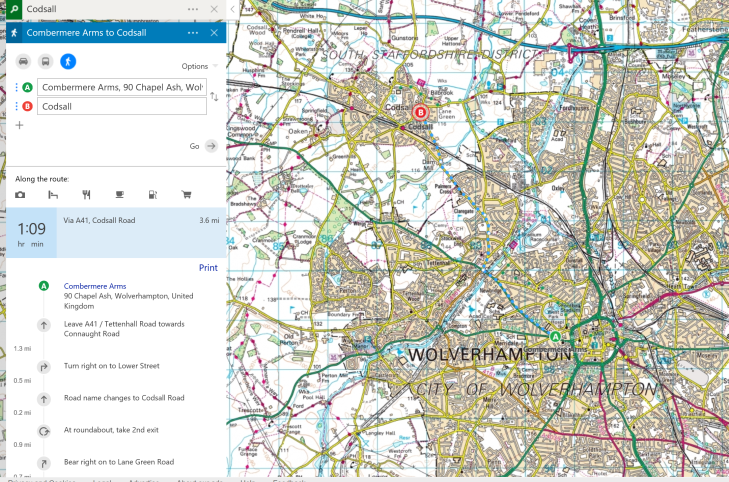The image size is (729, 482).
Task: Open the Combermere Arms location link
Action: [91, 286]
